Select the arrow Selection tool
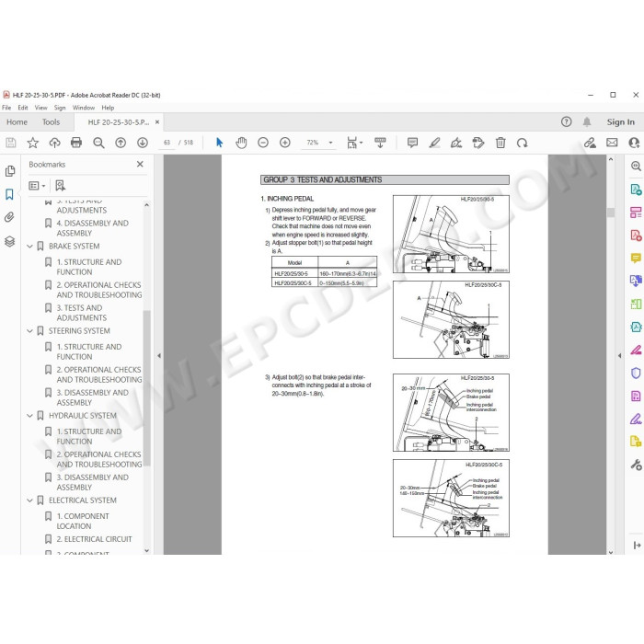The image size is (644, 644). click(219, 143)
